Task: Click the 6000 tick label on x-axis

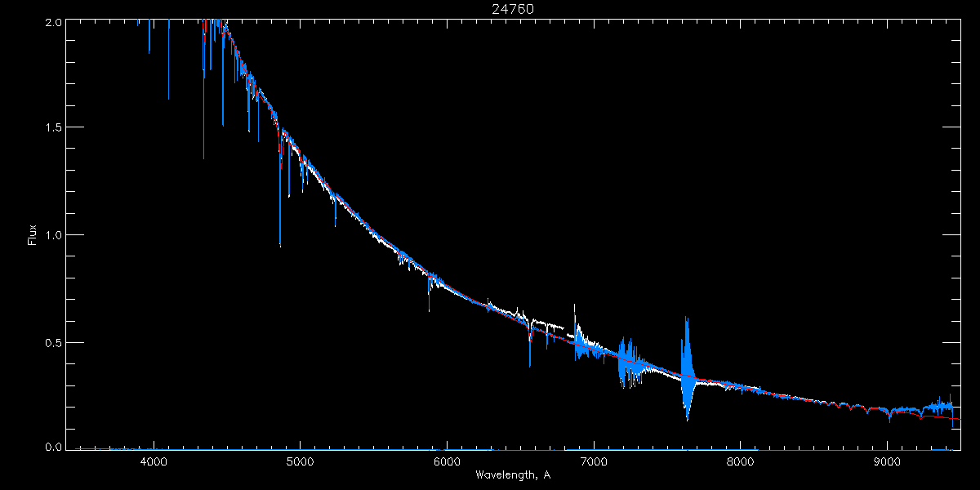Action: point(447,461)
